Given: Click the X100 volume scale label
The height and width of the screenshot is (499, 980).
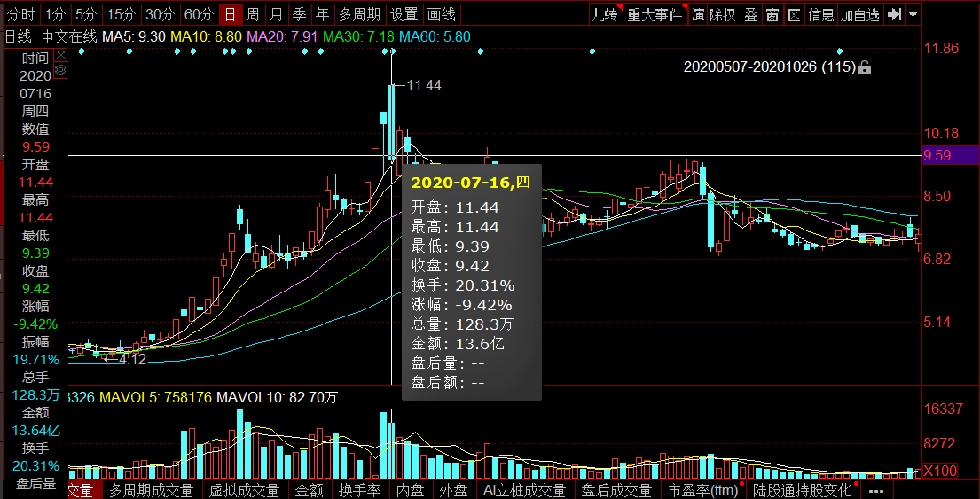Looking at the screenshot, I should tap(939, 471).
